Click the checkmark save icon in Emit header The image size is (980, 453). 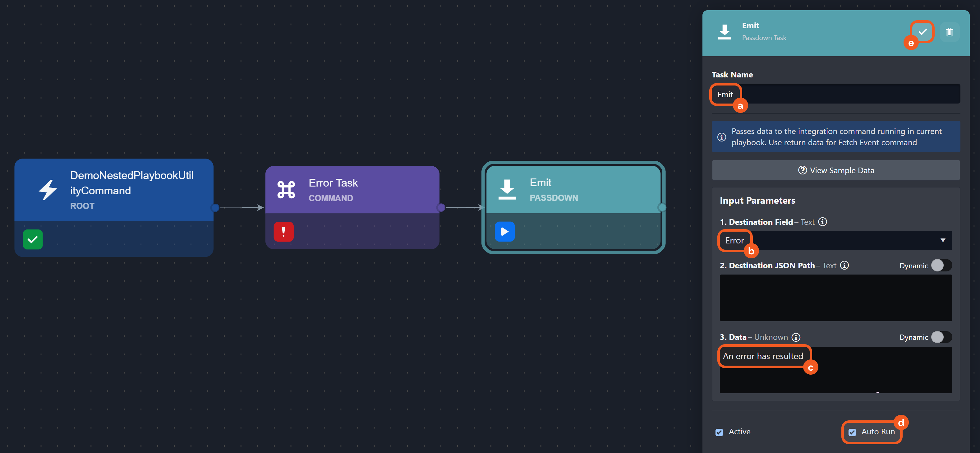(922, 32)
